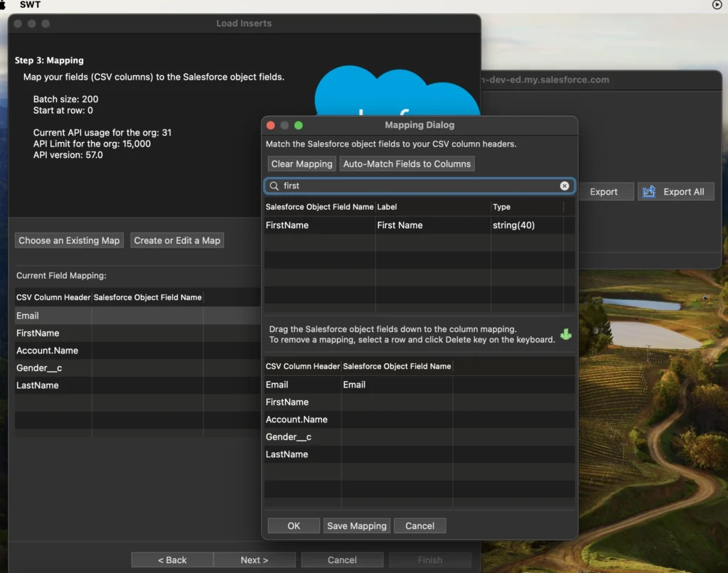Click OK in the Mapping Dialog
The image size is (728, 573).
pos(294,525)
